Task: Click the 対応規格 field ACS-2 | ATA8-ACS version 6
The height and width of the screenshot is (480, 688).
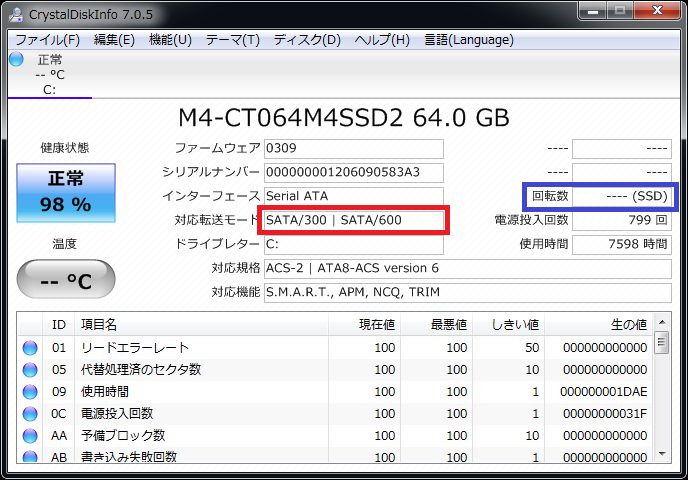Action: click(x=468, y=269)
